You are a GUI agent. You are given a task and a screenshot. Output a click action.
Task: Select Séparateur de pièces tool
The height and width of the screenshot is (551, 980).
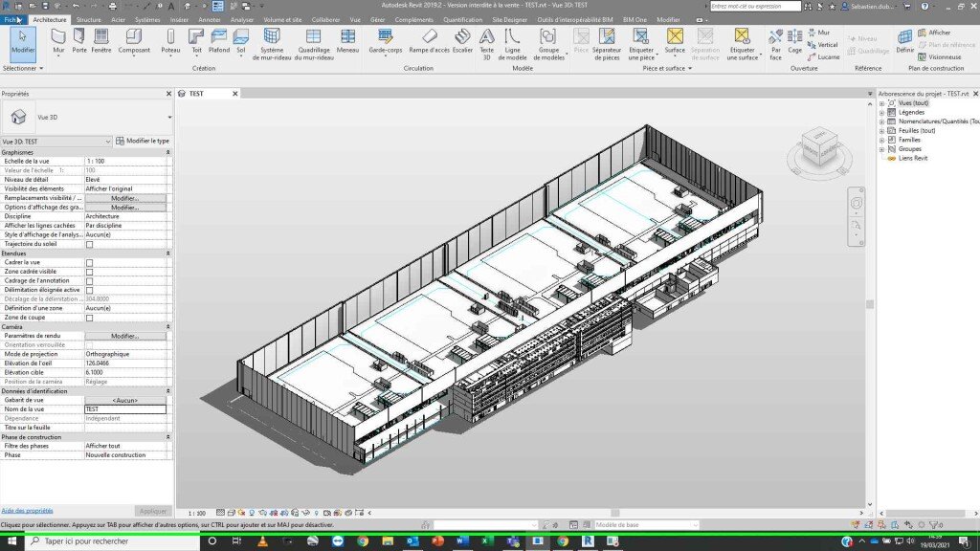tap(607, 44)
